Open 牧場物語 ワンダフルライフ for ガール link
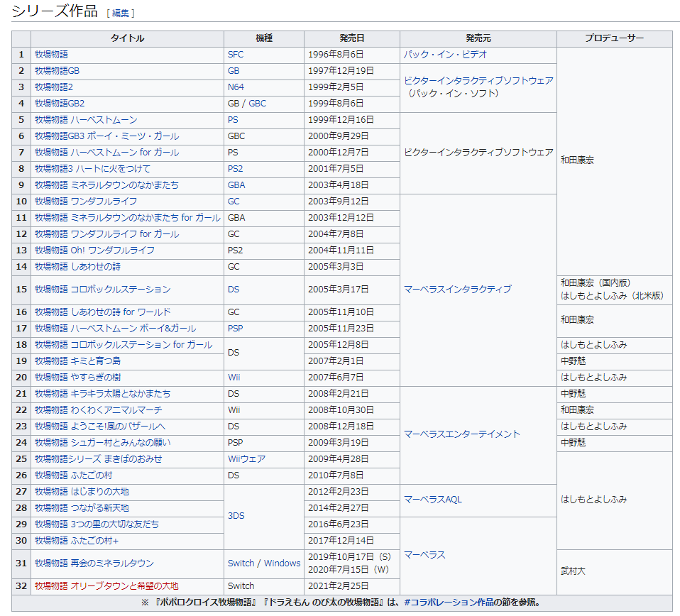This screenshot has width=680, height=616. [106, 234]
